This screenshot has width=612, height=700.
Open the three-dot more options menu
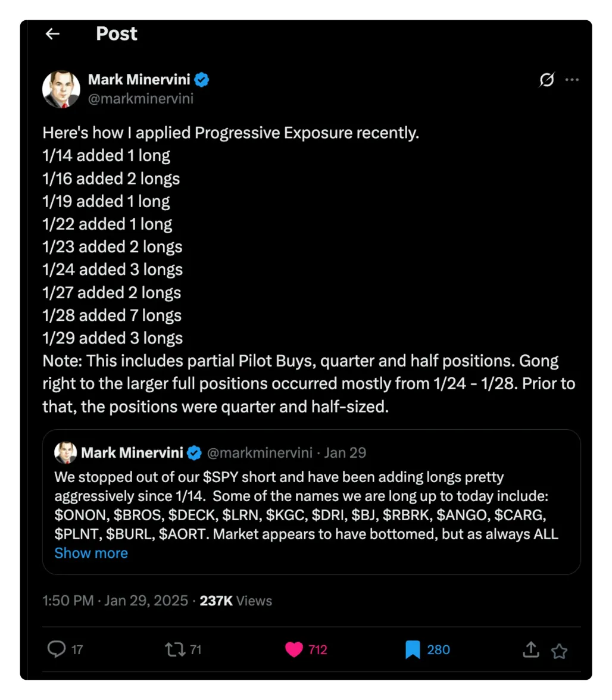(572, 80)
